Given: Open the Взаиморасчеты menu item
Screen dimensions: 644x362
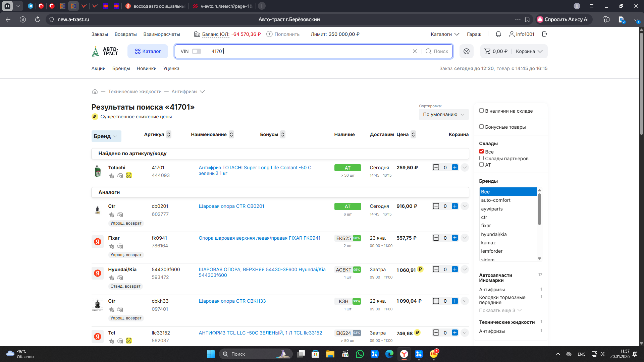Looking at the screenshot, I should point(162,34).
